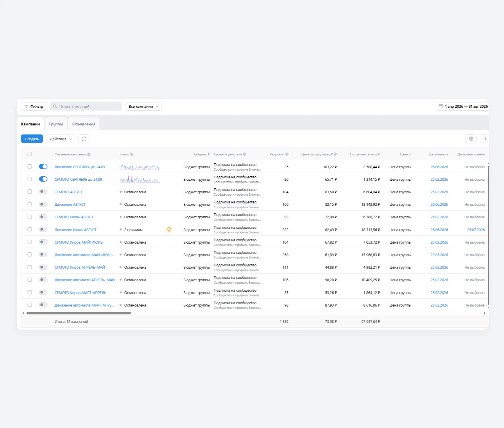
Task: Click the horizontal scrollbar right arrow
Action: [484, 313]
